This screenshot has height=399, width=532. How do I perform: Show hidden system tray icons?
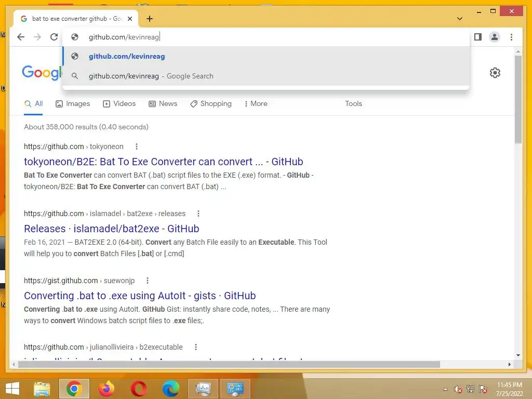[445, 389]
